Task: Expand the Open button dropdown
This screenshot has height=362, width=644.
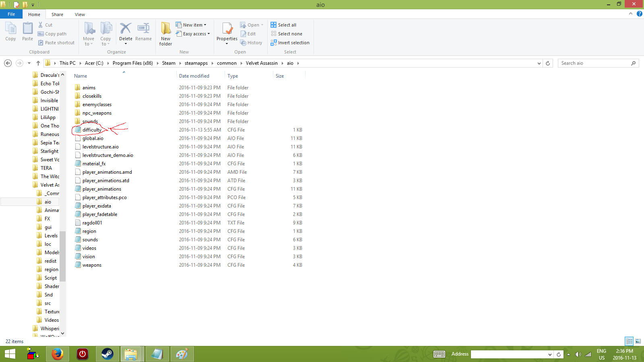Action: point(262,25)
